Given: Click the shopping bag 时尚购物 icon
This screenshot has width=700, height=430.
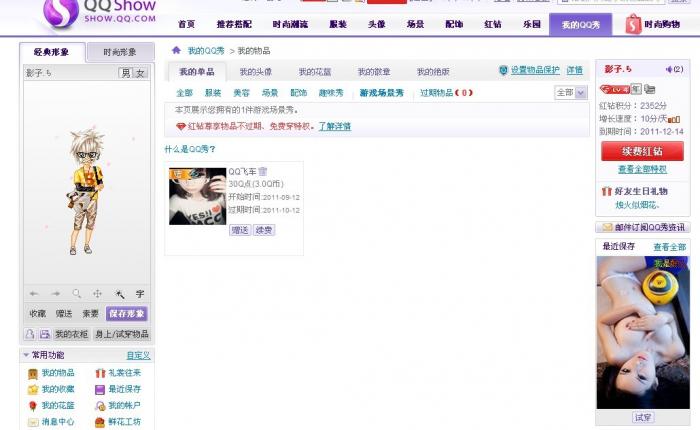Looking at the screenshot, I should 633,24.
